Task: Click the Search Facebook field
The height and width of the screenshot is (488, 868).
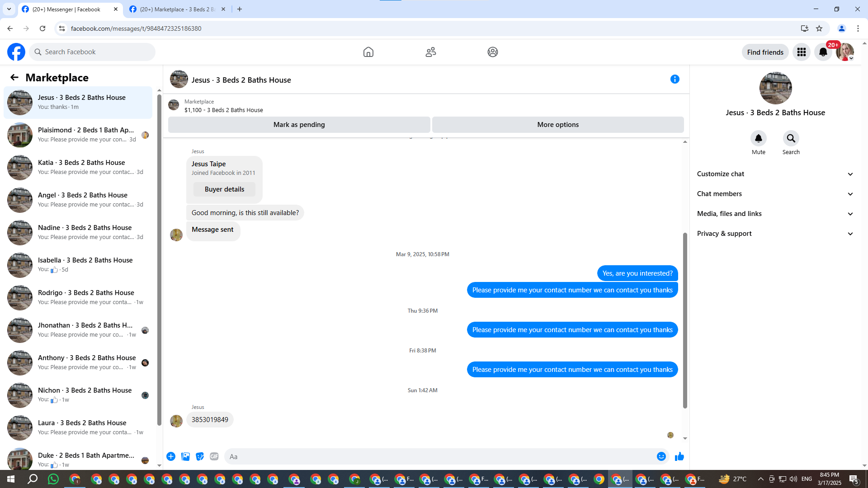Action: click(x=92, y=52)
